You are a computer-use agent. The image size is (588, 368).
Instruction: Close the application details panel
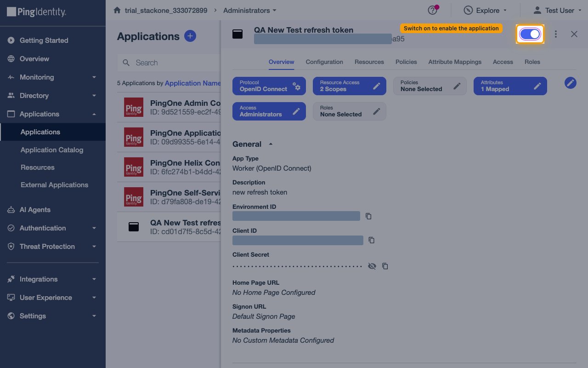point(574,34)
